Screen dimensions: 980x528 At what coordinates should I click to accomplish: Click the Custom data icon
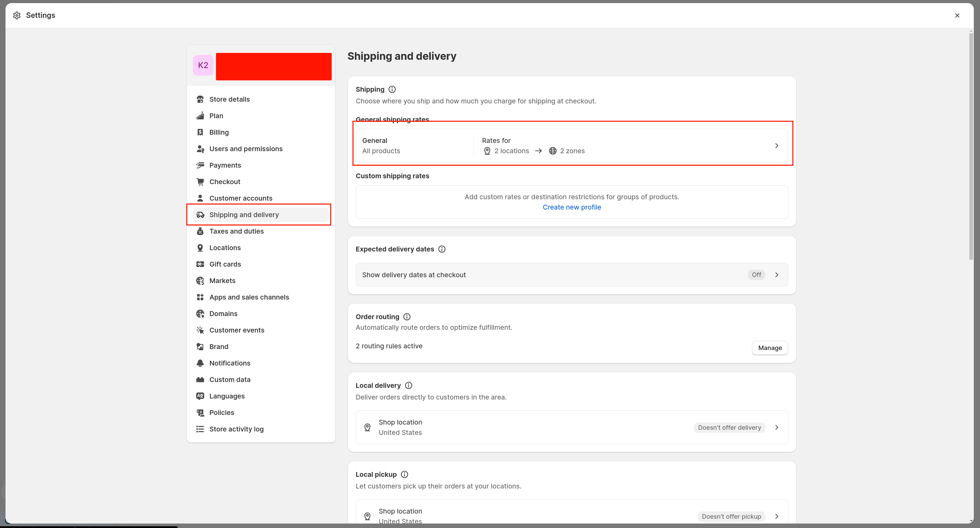(200, 380)
